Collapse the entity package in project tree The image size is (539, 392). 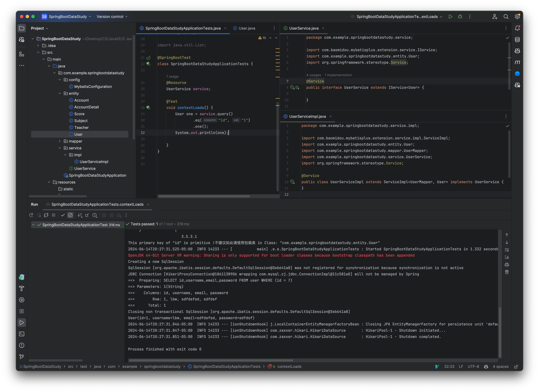click(60, 93)
